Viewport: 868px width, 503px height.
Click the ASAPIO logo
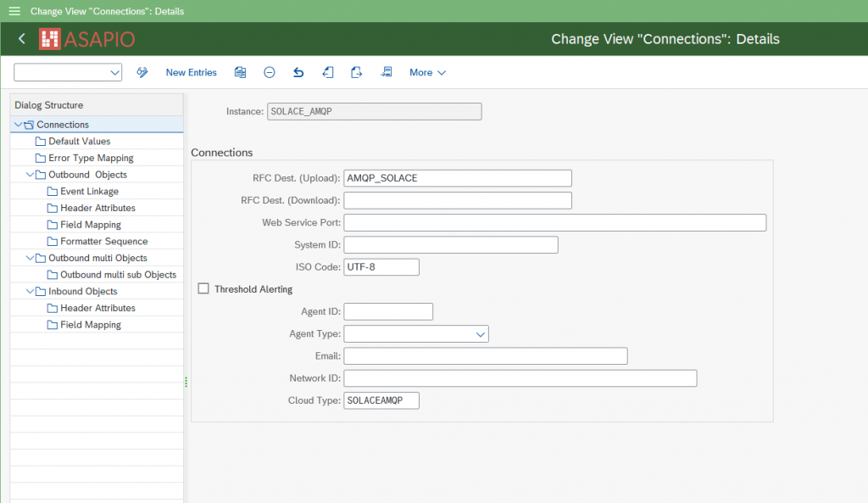click(87, 39)
